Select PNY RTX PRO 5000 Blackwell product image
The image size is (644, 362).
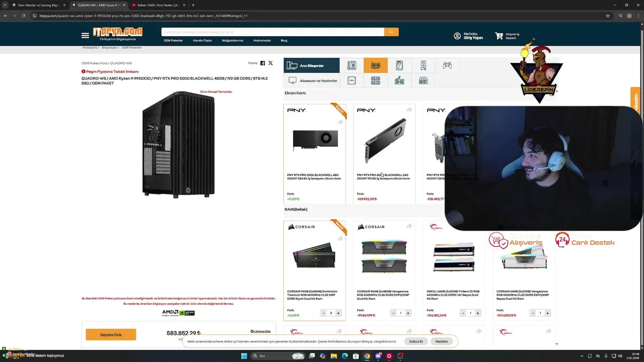point(314,140)
